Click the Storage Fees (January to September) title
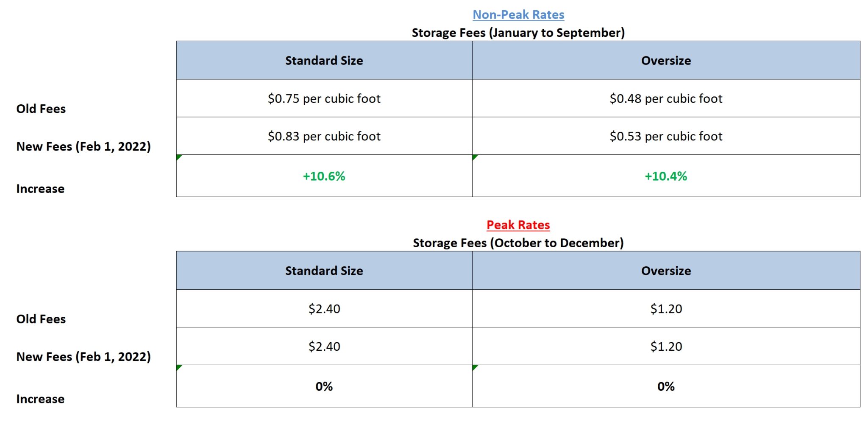The width and height of the screenshot is (868, 425). pos(518,33)
